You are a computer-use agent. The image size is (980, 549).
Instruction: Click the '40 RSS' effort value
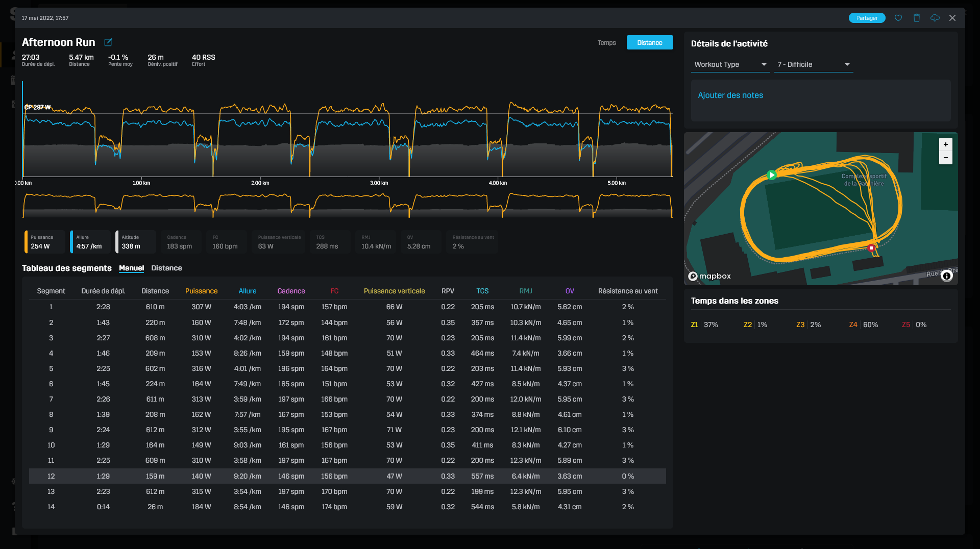(203, 58)
